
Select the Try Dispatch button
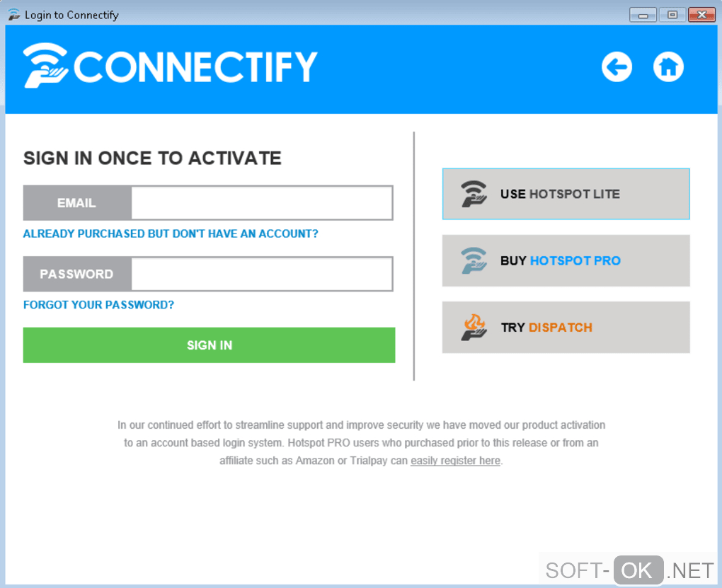[566, 328]
